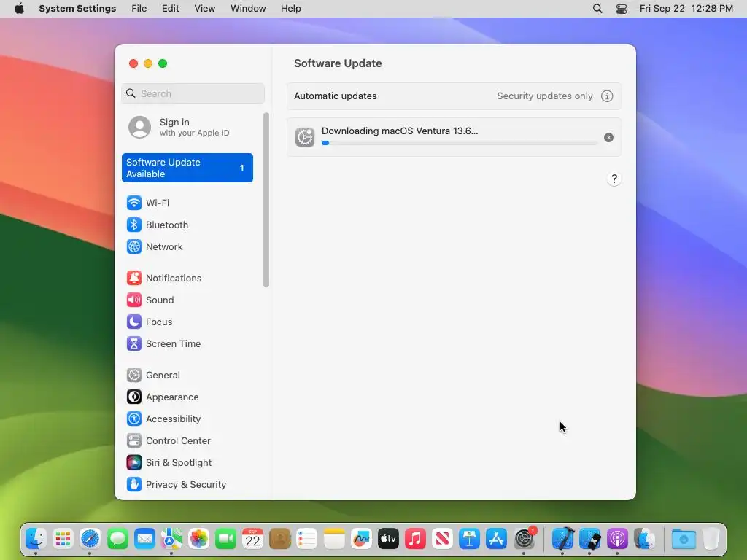Open Software Update help with question mark
Screen dimensions: 747x560
(x=614, y=179)
